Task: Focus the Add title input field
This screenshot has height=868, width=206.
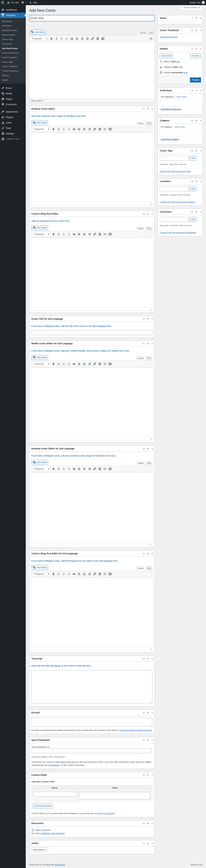Action: [x=92, y=18]
